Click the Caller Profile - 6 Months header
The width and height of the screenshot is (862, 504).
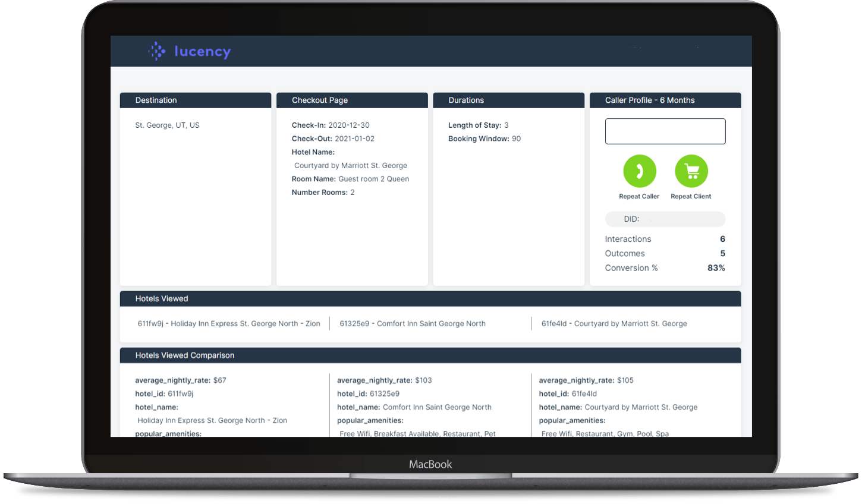coord(665,100)
